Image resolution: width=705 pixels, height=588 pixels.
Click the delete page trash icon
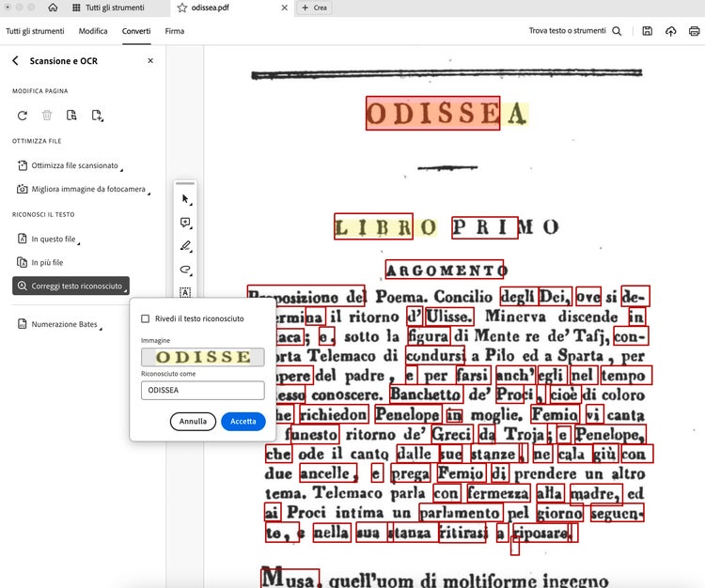point(47,116)
